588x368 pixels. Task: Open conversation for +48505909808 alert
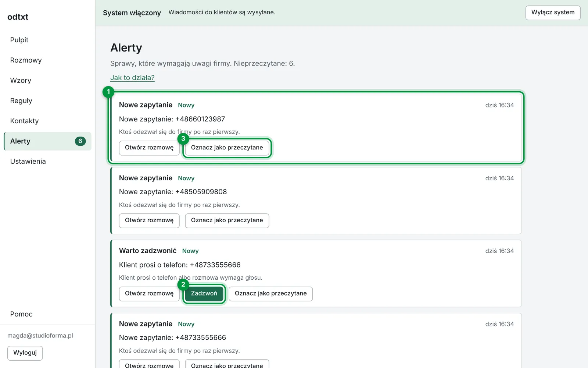[x=149, y=220]
